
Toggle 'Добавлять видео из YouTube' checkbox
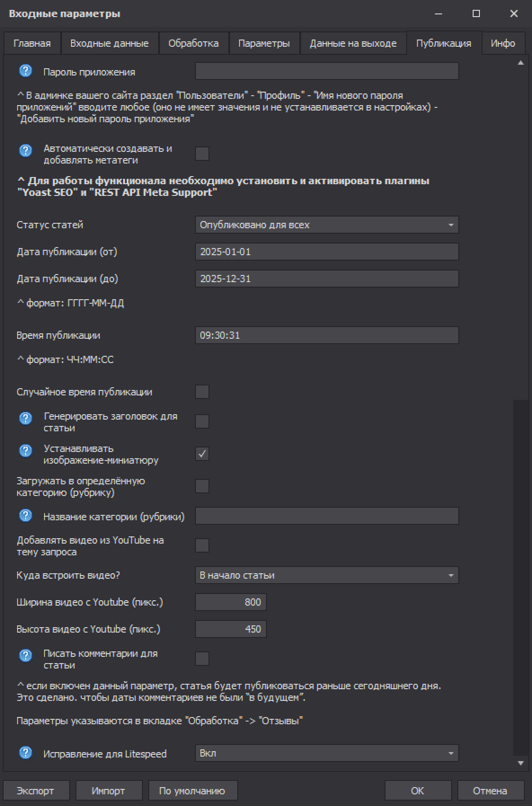[x=202, y=545]
